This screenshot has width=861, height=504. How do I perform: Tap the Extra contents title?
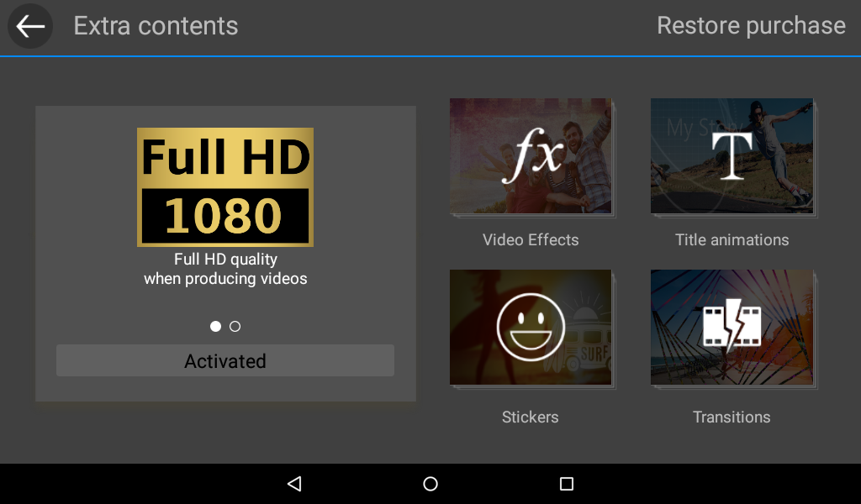156,26
